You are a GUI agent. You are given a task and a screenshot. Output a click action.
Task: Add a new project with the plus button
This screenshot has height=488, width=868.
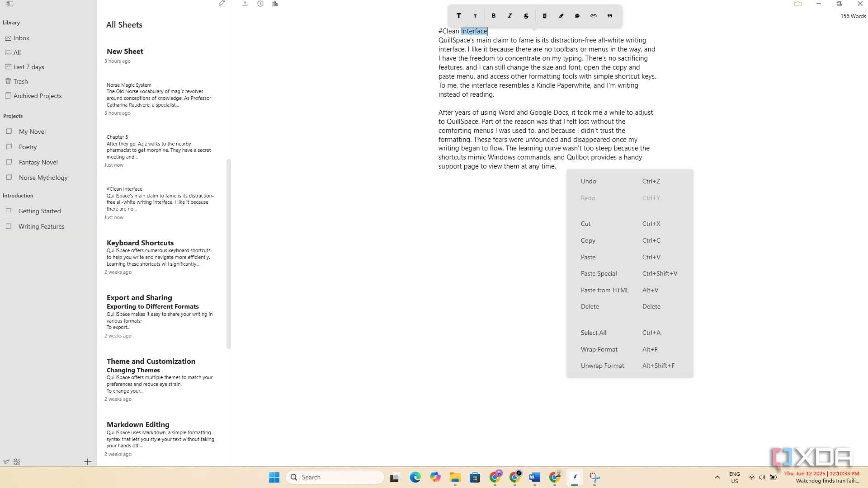88,462
